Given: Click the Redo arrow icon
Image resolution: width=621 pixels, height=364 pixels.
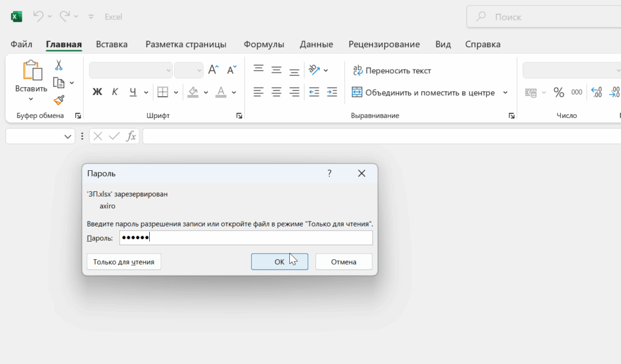Looking at the screenshot, I should (x=64, y=16).
